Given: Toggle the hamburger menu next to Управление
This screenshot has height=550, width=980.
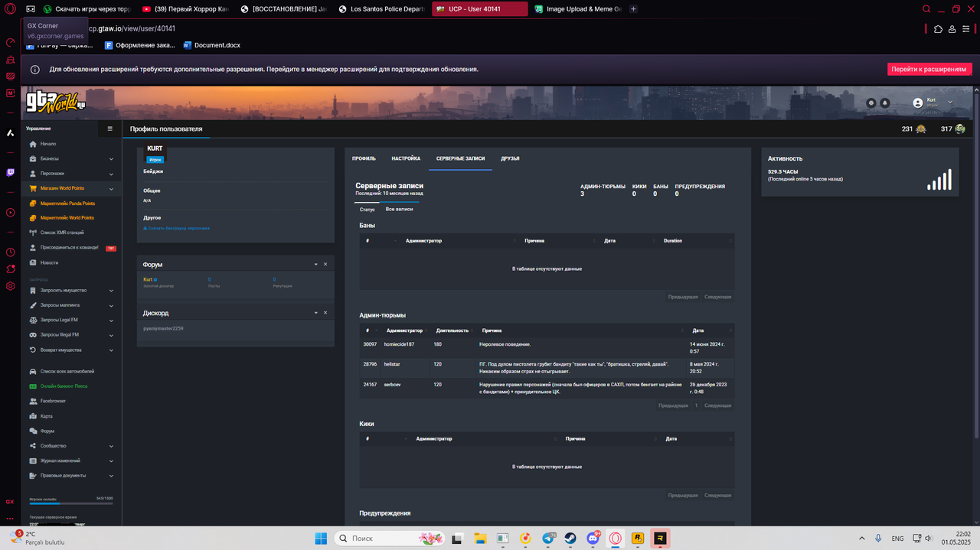Looking at the screenshot, I should 110,129.
